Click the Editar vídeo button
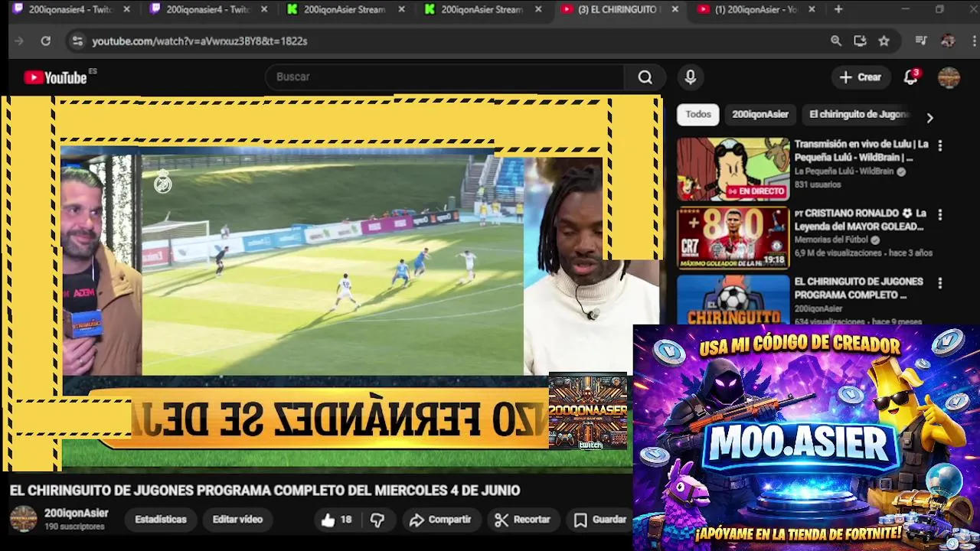The image size is (980, 551). pyautogui.click(x=237, y=519)
